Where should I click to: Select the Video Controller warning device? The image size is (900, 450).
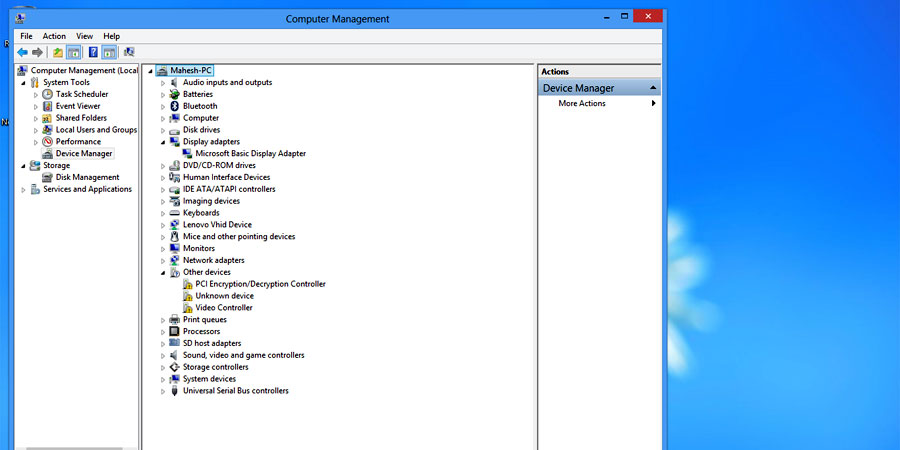click(x=223, y=308)
